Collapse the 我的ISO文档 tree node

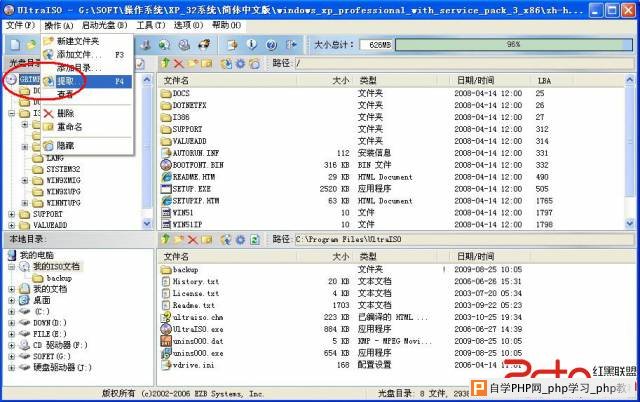(12, 267)
